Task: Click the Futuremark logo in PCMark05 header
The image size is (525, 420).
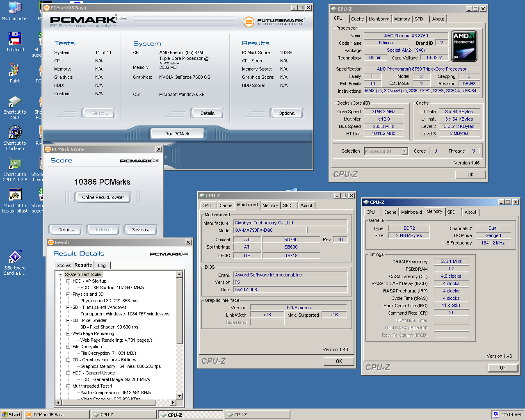Action: point(274,21)
